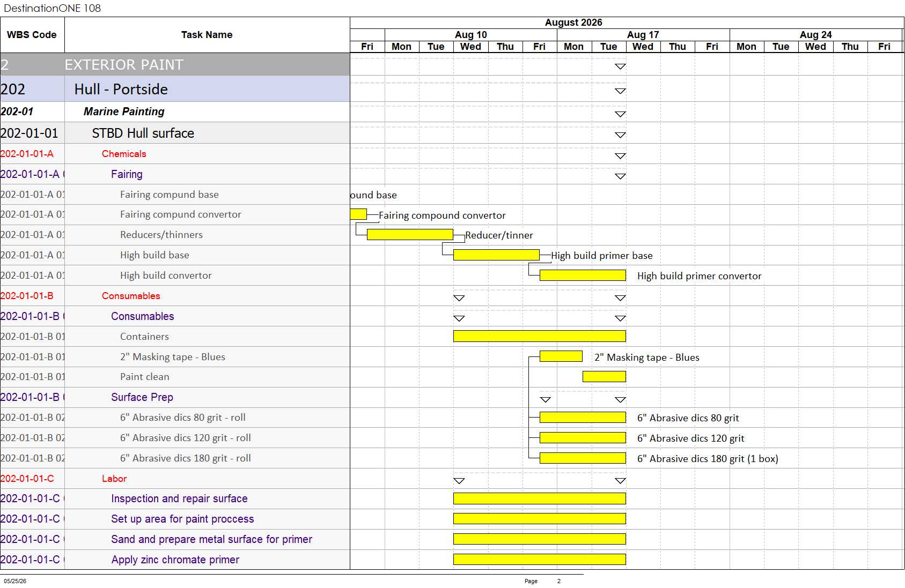The image size is (905, 588).
Task: Click the Inspection and repair surface Gantt bar
Action: (x=540, y=498)
